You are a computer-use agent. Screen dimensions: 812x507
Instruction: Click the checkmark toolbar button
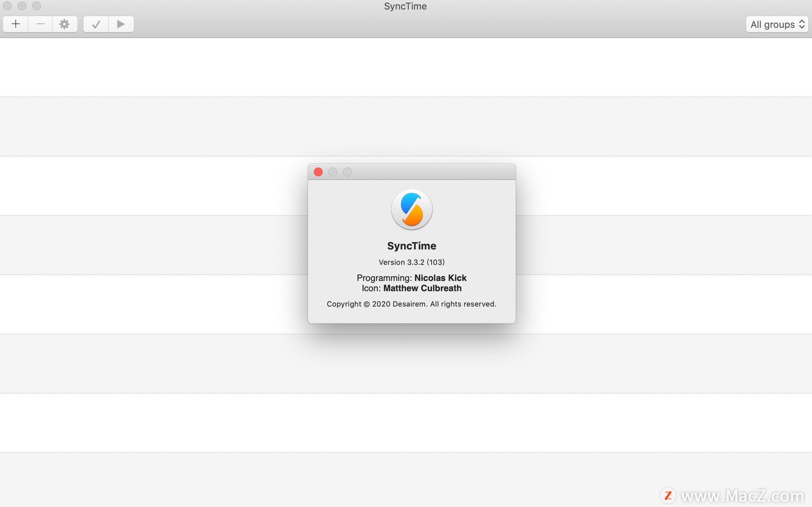pos(96,24)
